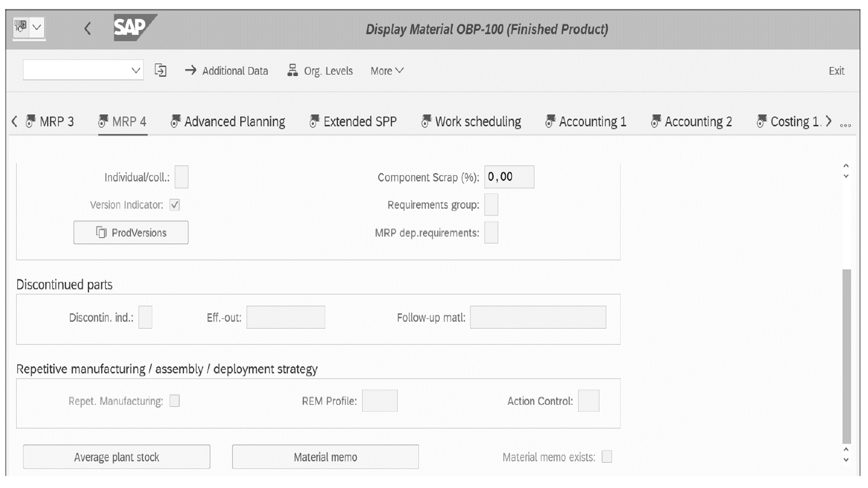Check the Discontin. ind. checkbox
This screenshot has width=868, height=488.
(x=145, y=318)
